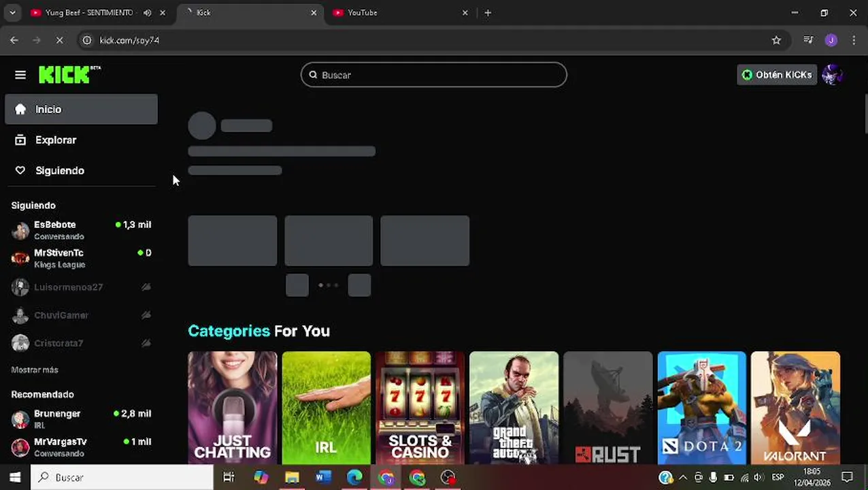Open offline channel ChuviGamer

pyautogui.click(x=81, y=315)
